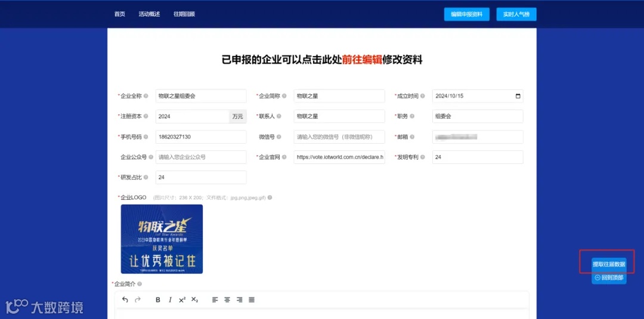The width and height of the screenshot is (644, 319).
Task: Click the redo icon in editor toolbar
Action: point(138,300)
